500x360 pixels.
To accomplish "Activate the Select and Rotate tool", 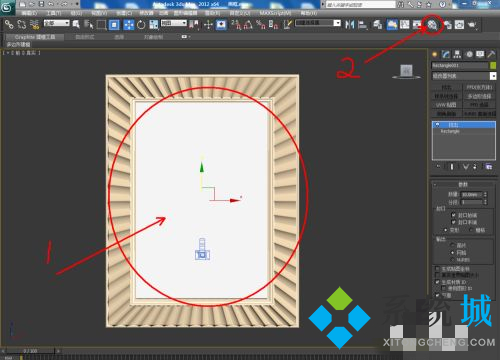I will coord(141,25).
